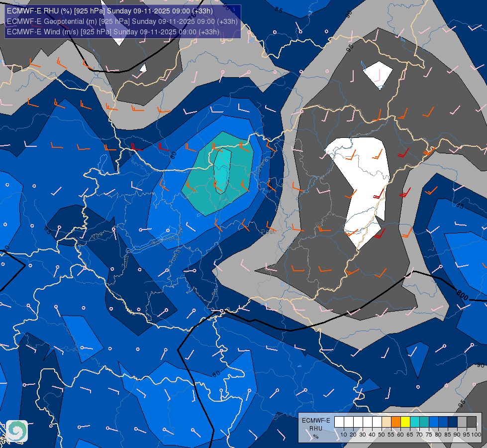
Task: Pick the dark gray 95-100 legend swatch
Action: point(472,422)
